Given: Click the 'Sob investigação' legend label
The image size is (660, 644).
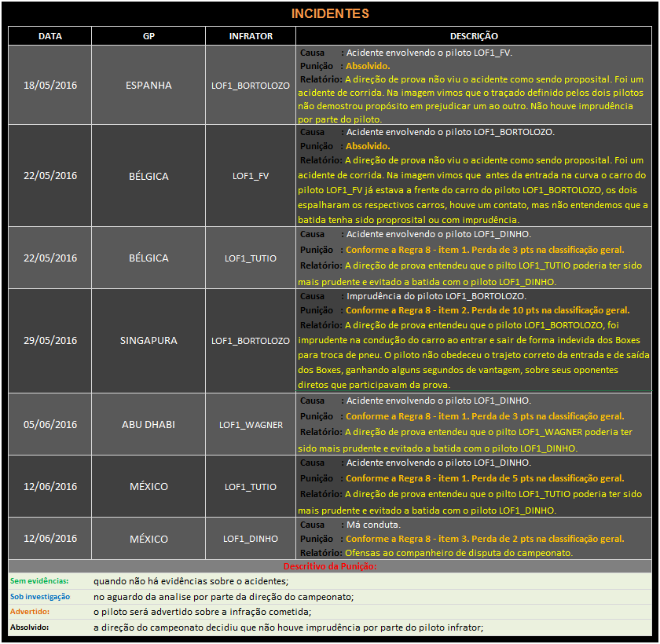Looking at the screenshot, I should pyautogui.click(x=40, y=596).
